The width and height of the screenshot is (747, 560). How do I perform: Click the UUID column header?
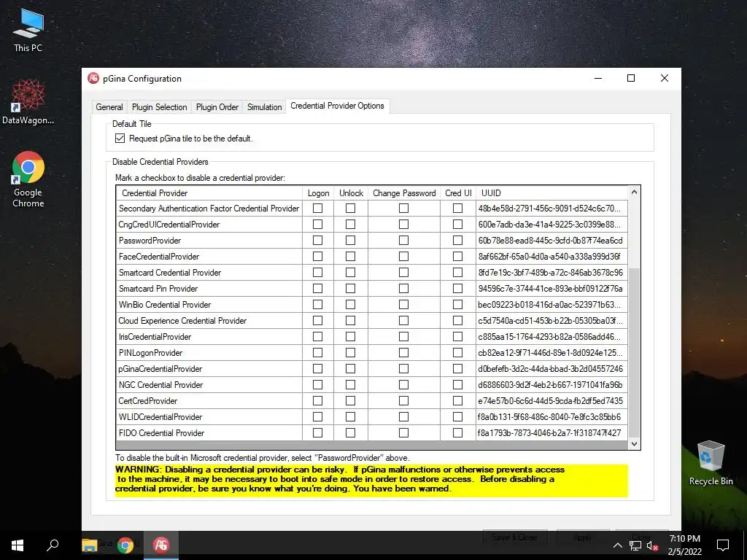point(551,192)
